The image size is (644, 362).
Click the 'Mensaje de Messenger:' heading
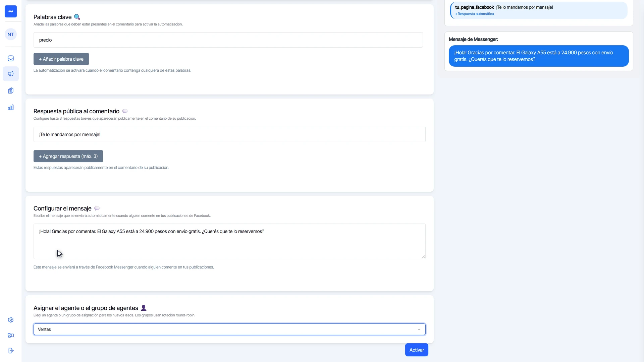(x=473, y=40)
